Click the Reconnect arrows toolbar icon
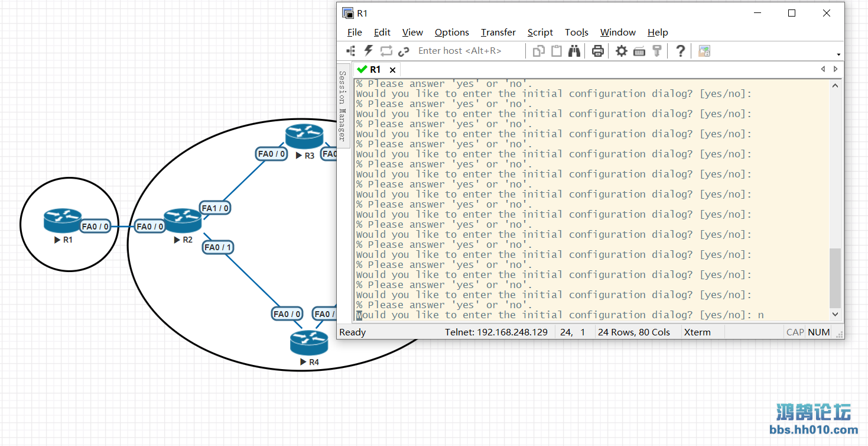Screen dimensions: 868x446 386,51
